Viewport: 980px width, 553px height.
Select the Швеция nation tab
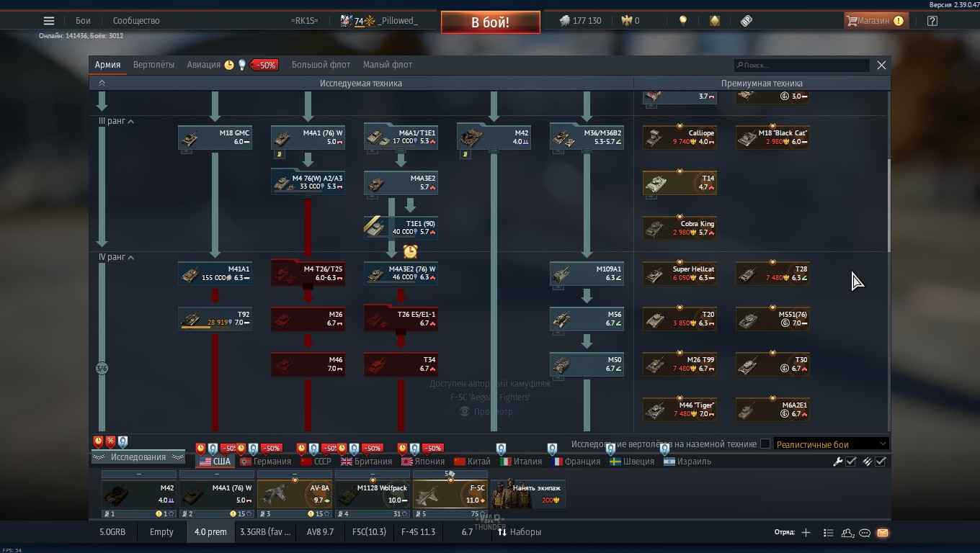pos(632,462)
